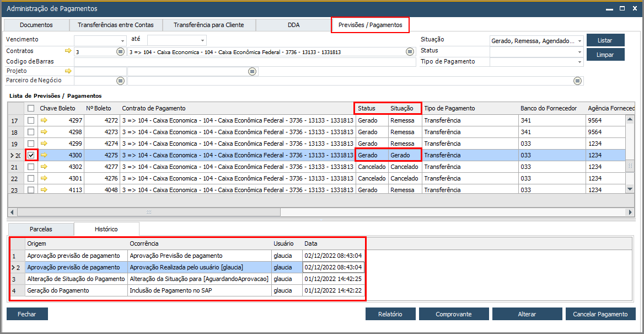Open link arrow for Chave Boleto 4300
Screen dimensions: 644x334
tap(44, 155)
